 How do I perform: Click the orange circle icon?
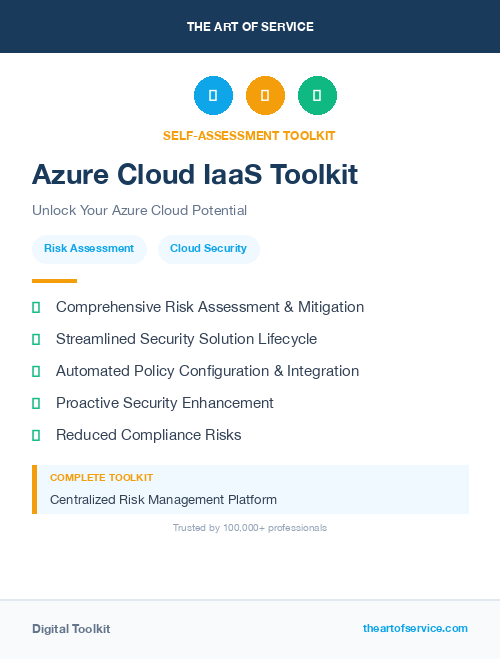[265, 95]
